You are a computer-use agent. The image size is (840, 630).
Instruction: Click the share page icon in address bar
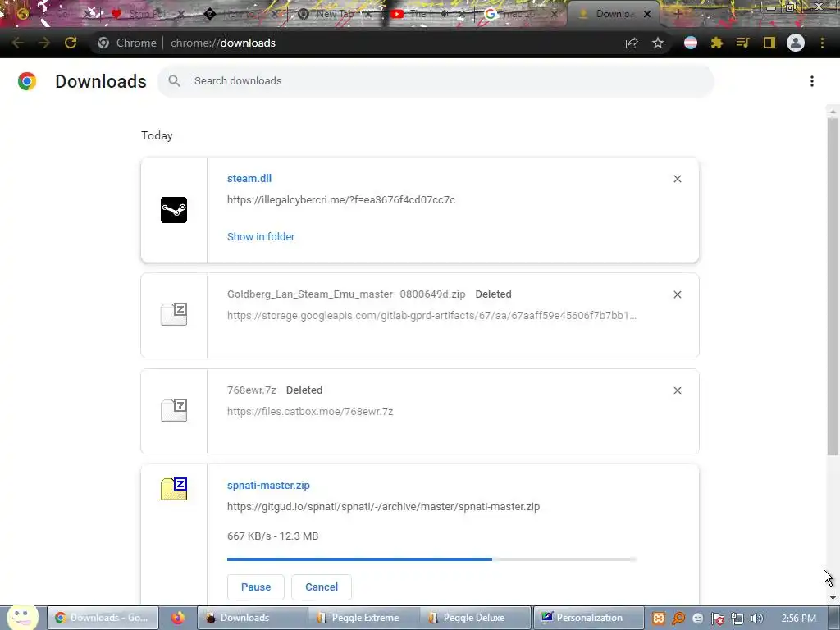[x=632, y=43]
